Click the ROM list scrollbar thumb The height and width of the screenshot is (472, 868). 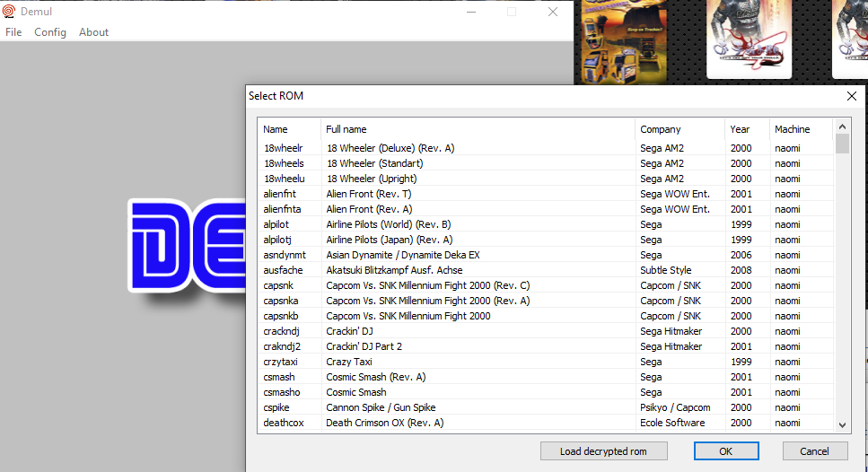point(842,144)
